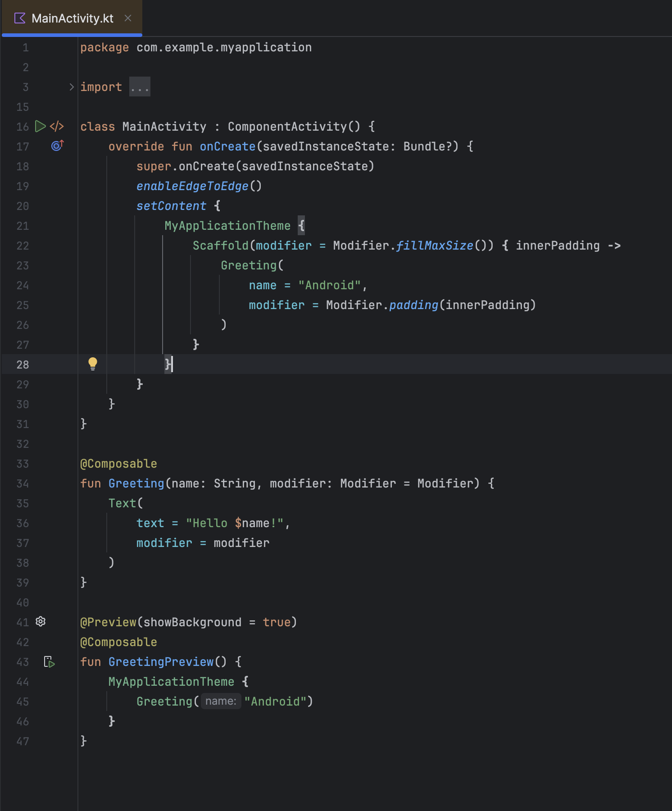Click @Preview annotation

[x=108, y=622]
